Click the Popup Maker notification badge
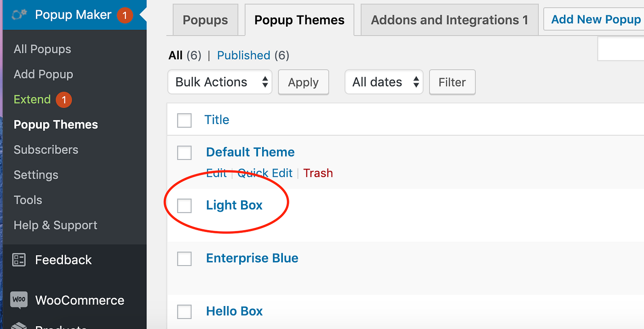This screenshot has width=644, height=329. pyautogui.click(x=125, y=15)
